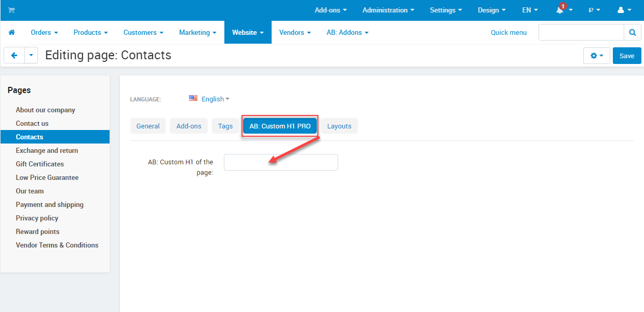Open the Quick menu link

[508, 32]
